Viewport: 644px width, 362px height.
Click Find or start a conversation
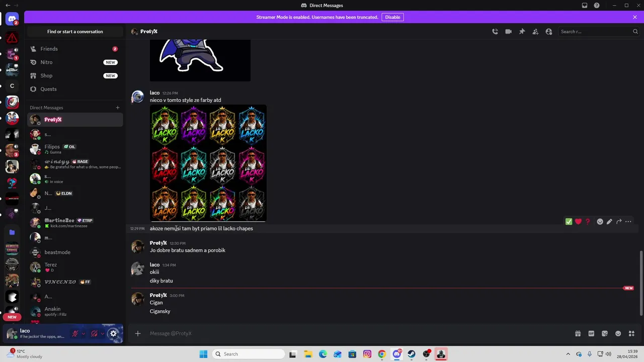(75, 32)
